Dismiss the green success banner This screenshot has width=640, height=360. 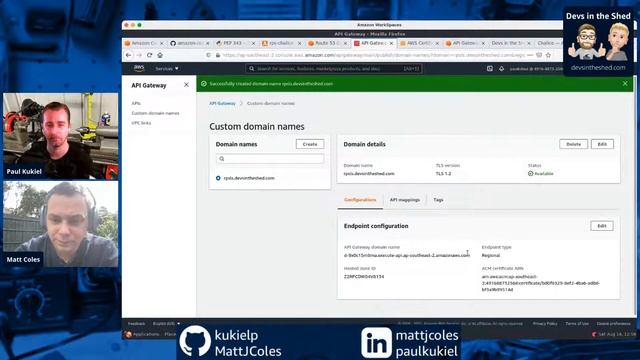625,84
